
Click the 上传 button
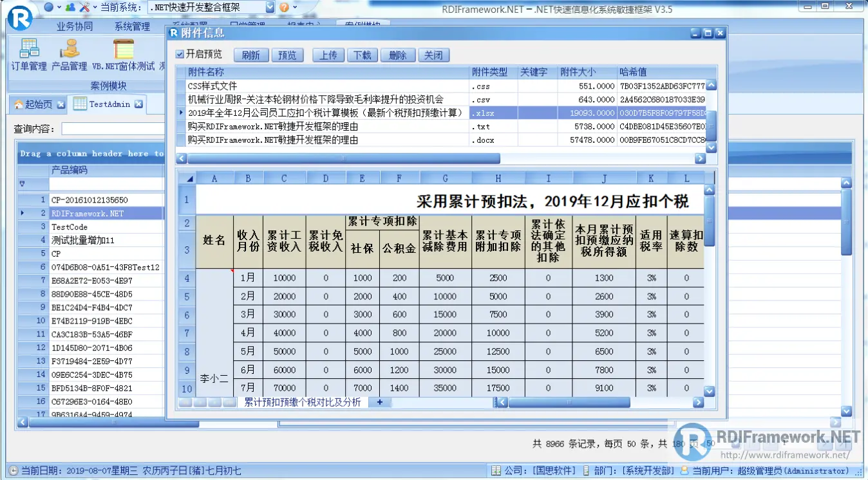(x=328, y=55)
